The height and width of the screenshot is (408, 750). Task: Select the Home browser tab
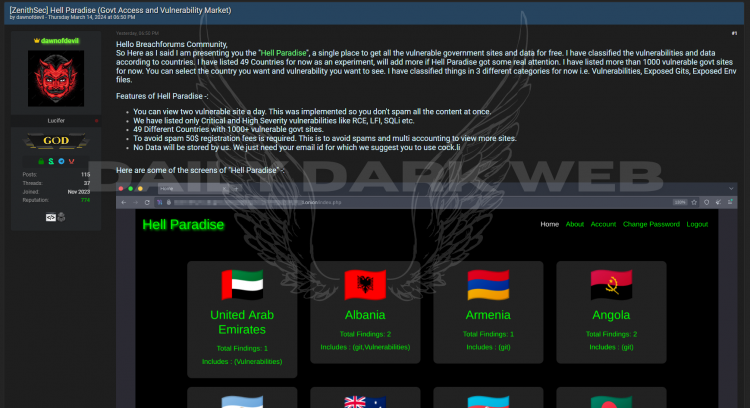coord(194,189)
